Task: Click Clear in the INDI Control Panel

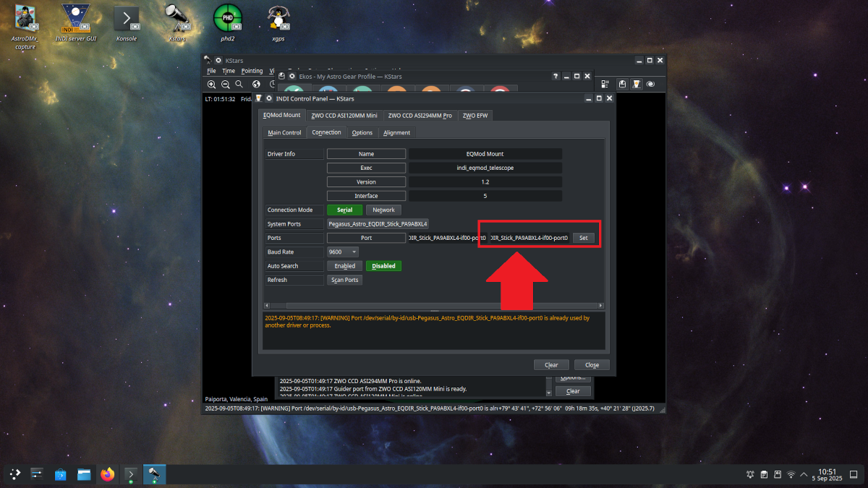Action: tap(551, 364)
